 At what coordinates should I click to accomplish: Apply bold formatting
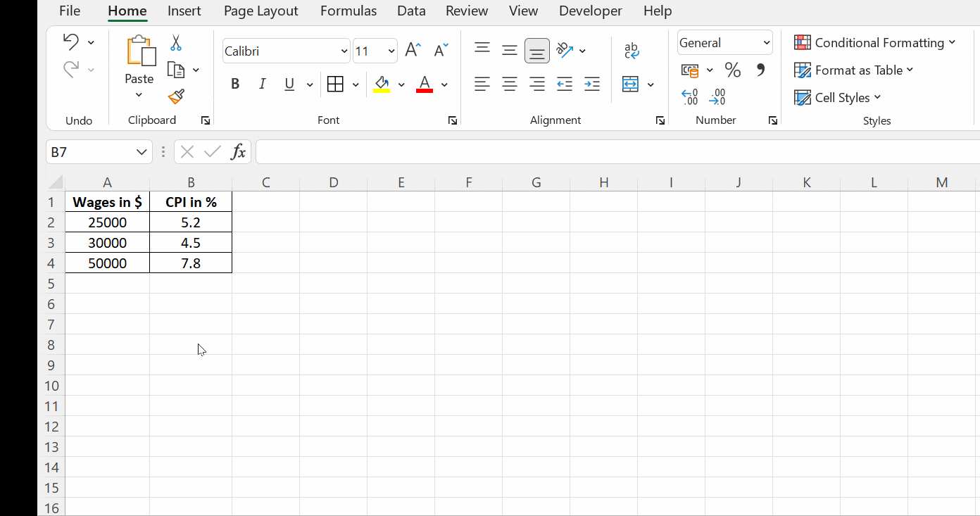pos(235,84)
